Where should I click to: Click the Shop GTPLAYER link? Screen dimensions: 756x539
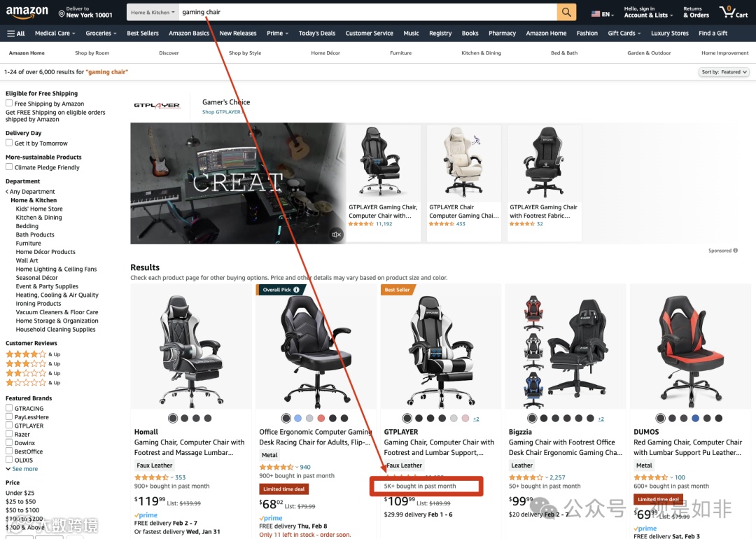click(223, 112)
